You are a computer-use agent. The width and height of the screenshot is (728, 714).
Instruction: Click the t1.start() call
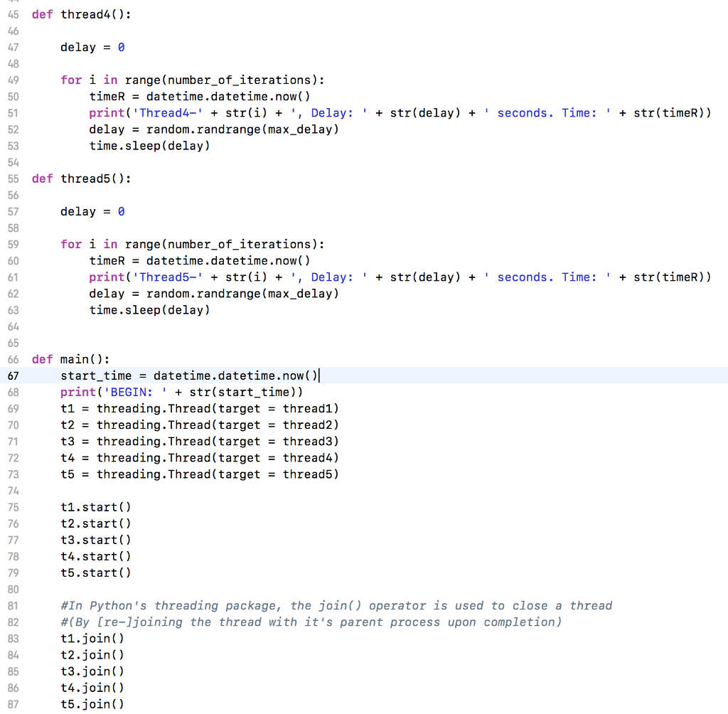(95, 507)
